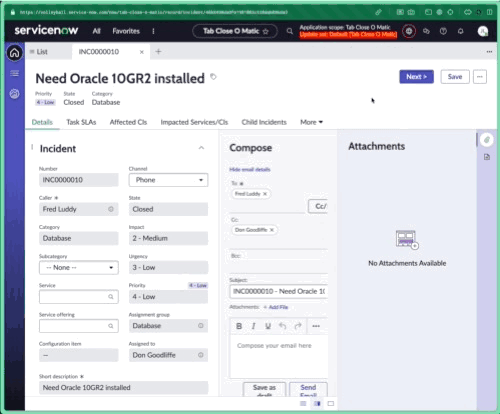The height and width of the screenshot is (414, 500).
Task: Click the tag icon beside the title
Action: point(213,77)
